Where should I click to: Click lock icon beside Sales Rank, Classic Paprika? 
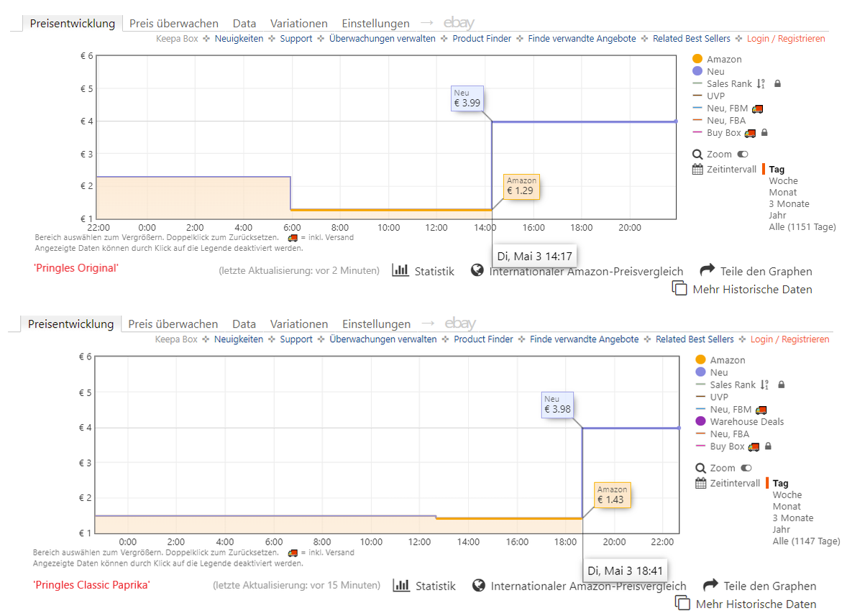781,385
